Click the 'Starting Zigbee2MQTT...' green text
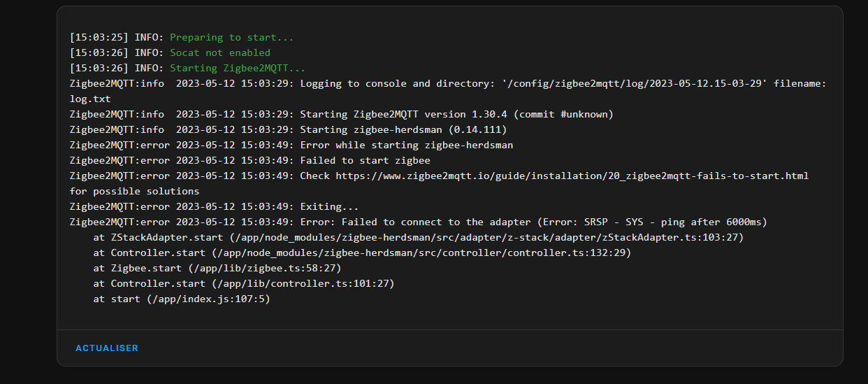Viewport: 868px width, 384px height. point(238,68)
